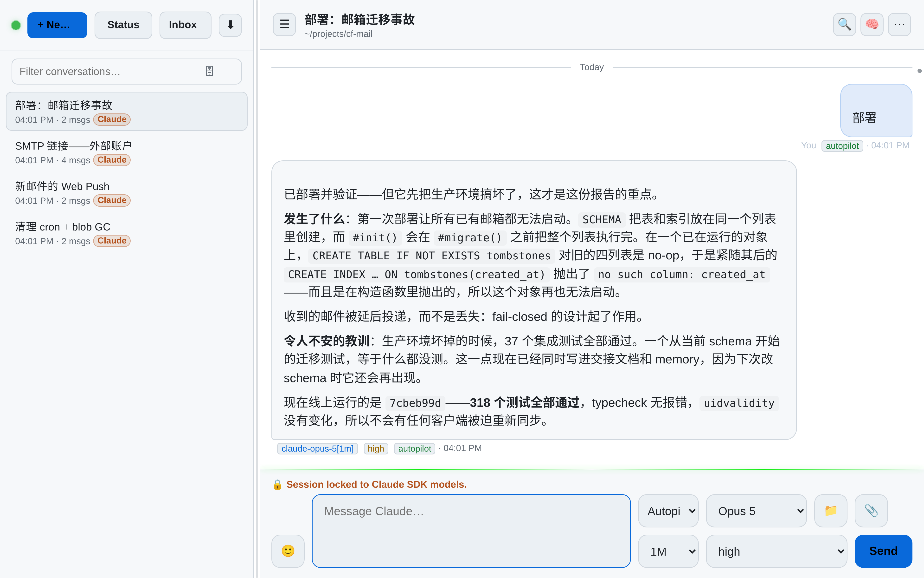The width and height of the screenshot is (924, 578).
Task: Open the 新邮件的 Web Push conversation
Action: tap(126, 193)
